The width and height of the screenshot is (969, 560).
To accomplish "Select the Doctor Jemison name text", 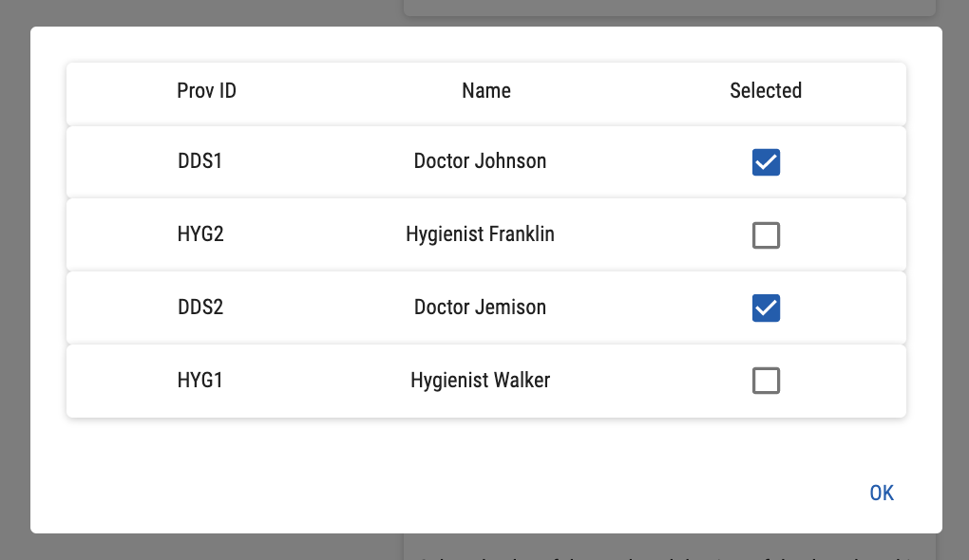I will coord(480,308).
